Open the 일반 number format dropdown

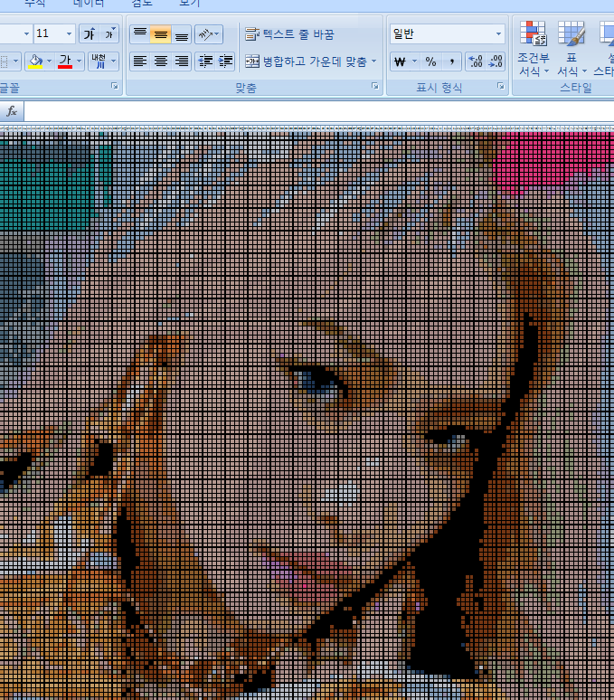[x=498, y=34]
